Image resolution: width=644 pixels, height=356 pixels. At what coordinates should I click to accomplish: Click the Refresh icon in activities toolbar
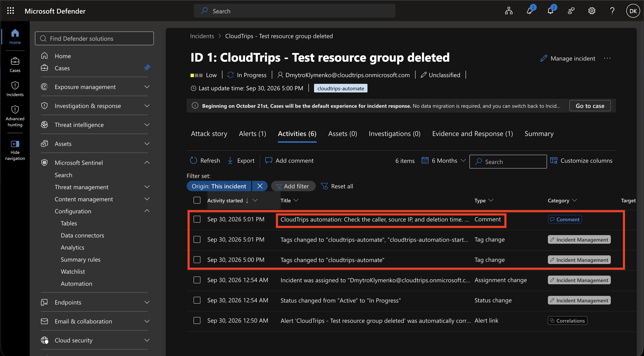(x=194, y=160)
